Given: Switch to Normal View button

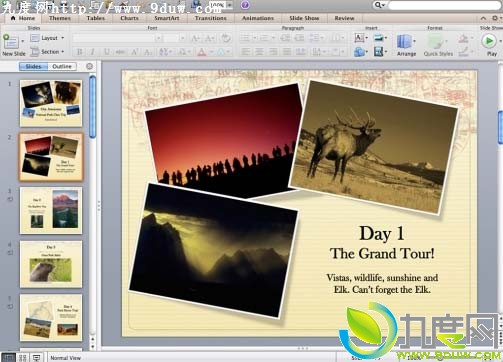Looking at the screenshot, I should pos(9,358).
